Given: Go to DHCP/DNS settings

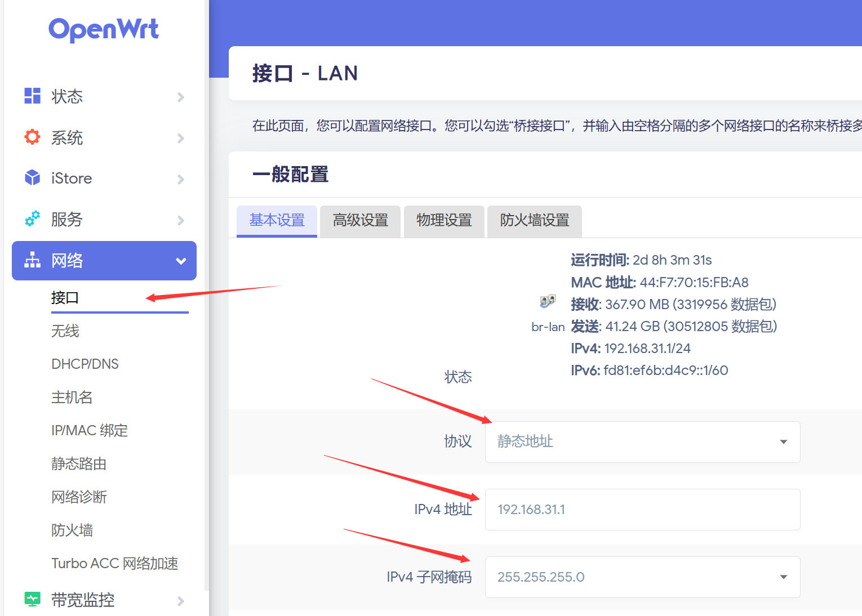Looking at the screenshot, I should 85,364.
